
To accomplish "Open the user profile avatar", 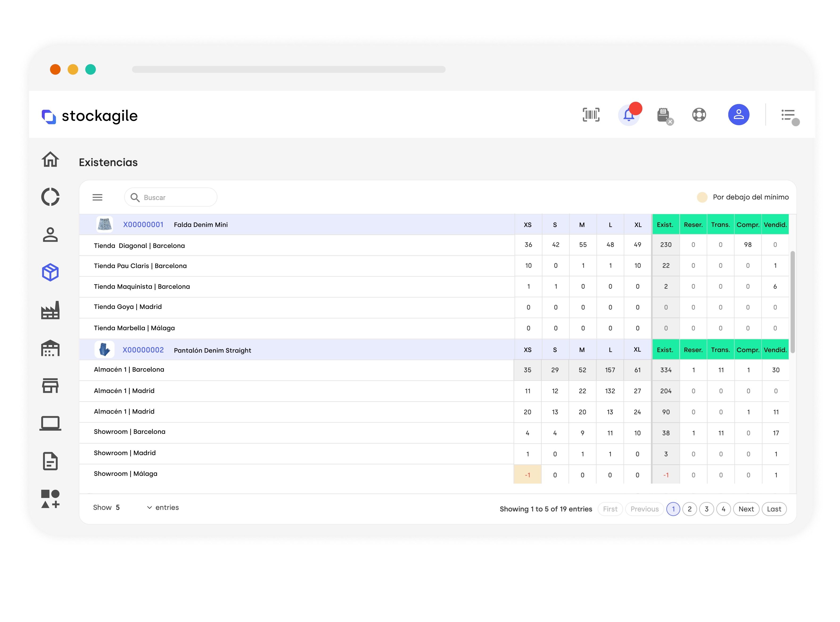I will pyautogui.click(x=738, y=114).
